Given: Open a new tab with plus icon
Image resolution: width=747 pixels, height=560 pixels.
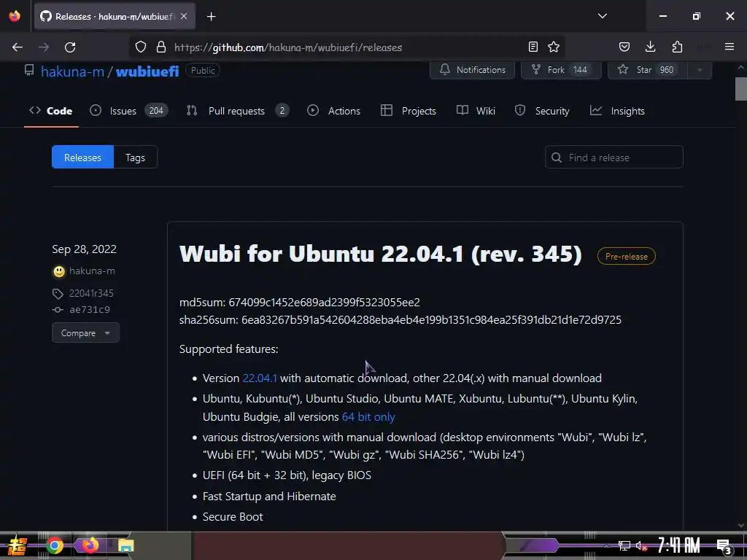Looking at the screenshot, I should pos(211,17).
